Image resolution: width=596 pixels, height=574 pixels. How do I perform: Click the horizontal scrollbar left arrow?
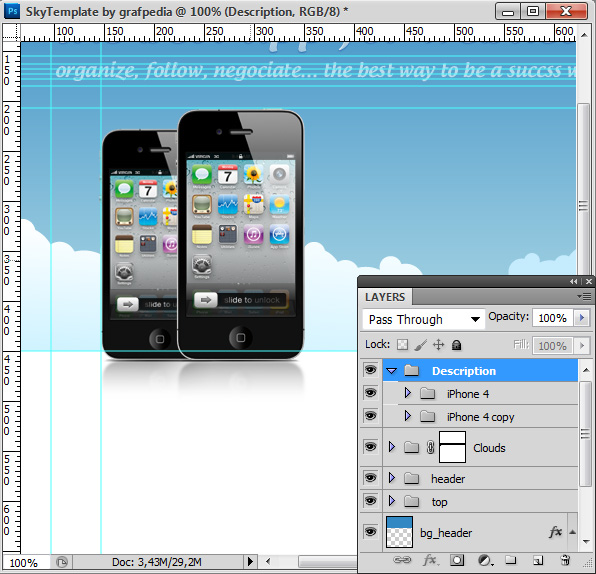[x=268, y=561]
